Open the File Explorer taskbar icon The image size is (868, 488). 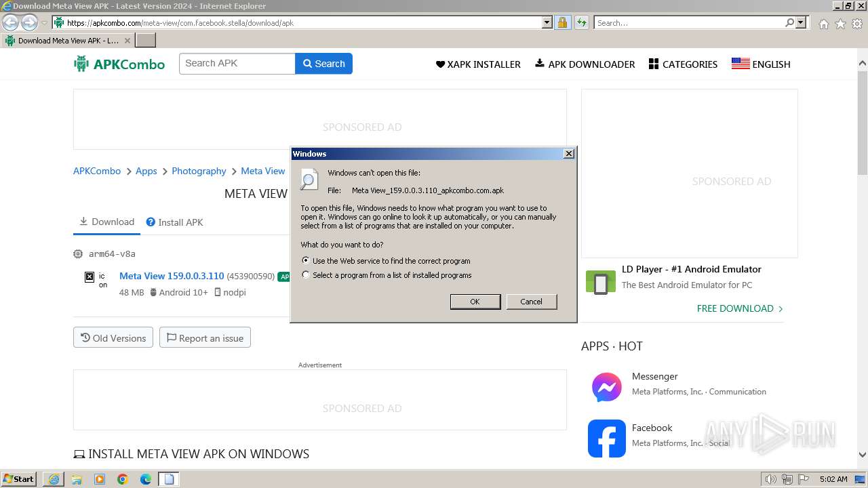click(x=77, y=479)
